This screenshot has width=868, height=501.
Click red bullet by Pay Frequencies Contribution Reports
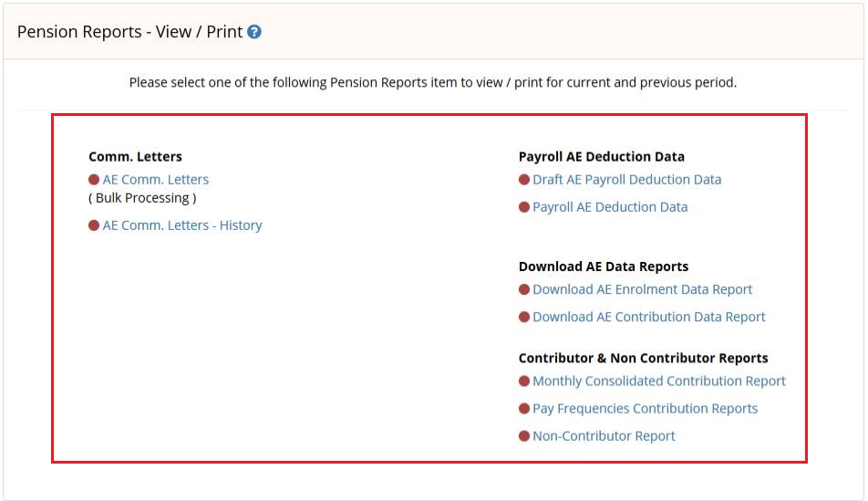[x=524, y=409]
